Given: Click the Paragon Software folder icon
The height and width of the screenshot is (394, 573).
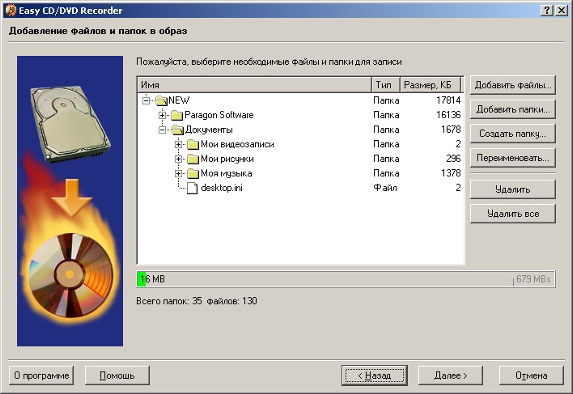Looking at the screenshot, I should [x=177, y=115].
